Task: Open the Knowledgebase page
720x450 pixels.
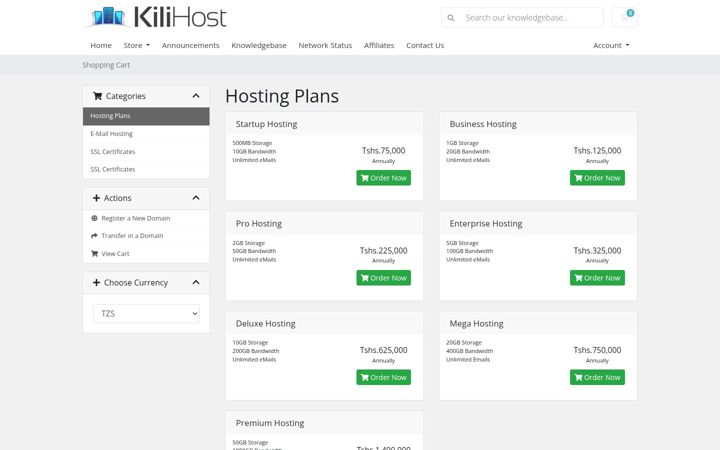Action: point(259,45)
